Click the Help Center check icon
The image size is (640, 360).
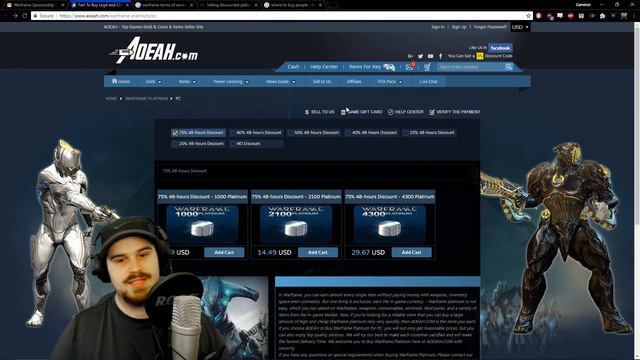391,112
